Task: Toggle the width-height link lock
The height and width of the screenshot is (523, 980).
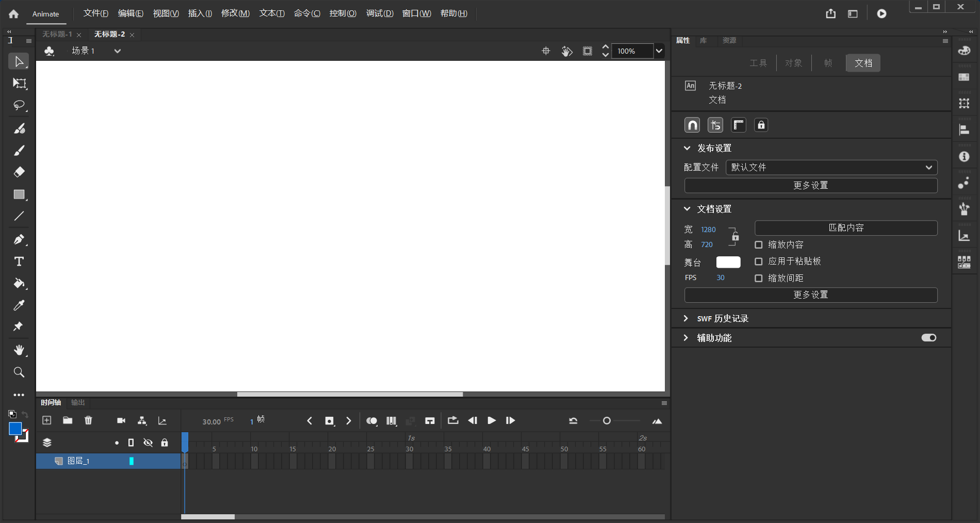Action: pyautogui.click(x=736, y=237)
